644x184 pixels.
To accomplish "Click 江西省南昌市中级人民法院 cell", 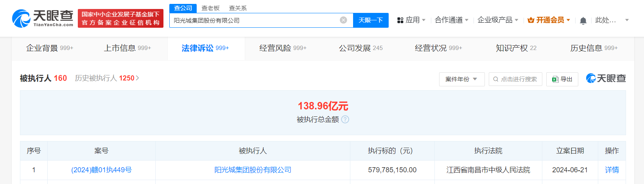I will (x=488, y=170).
